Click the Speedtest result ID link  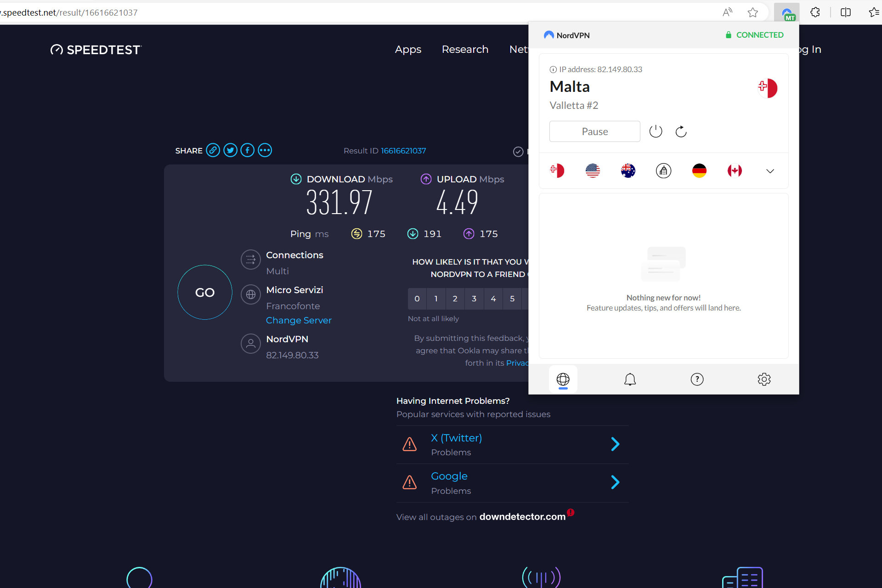(402, 150)
